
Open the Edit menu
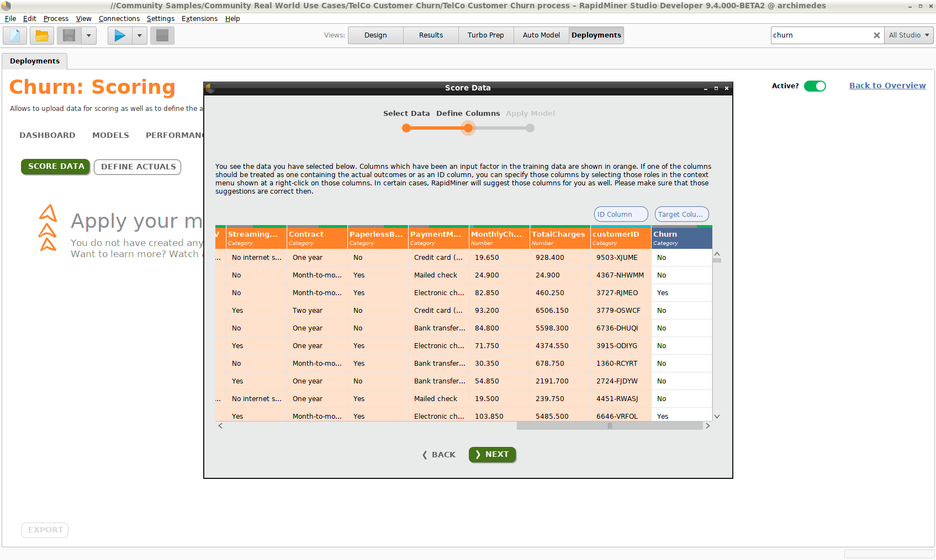click(29, 19)
